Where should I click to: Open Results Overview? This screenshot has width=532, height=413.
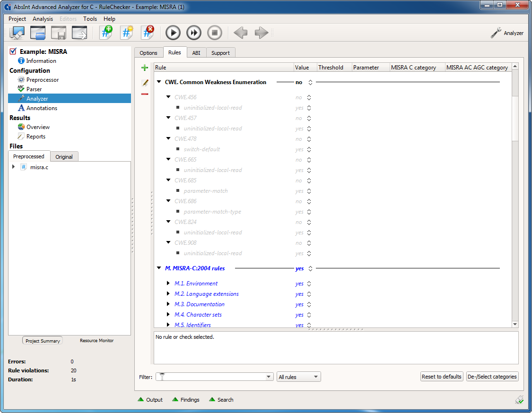click(34, 127)
